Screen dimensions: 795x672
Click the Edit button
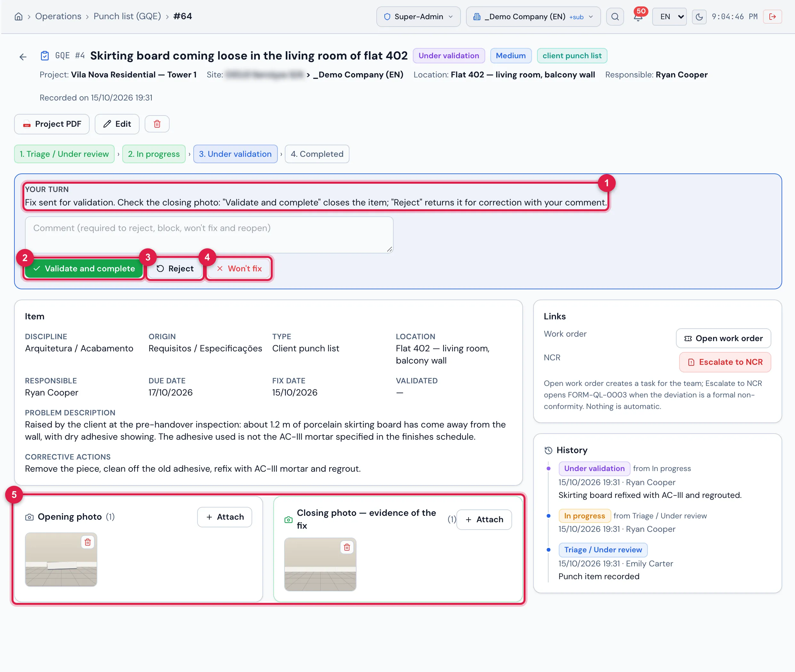tap(117, 124)
